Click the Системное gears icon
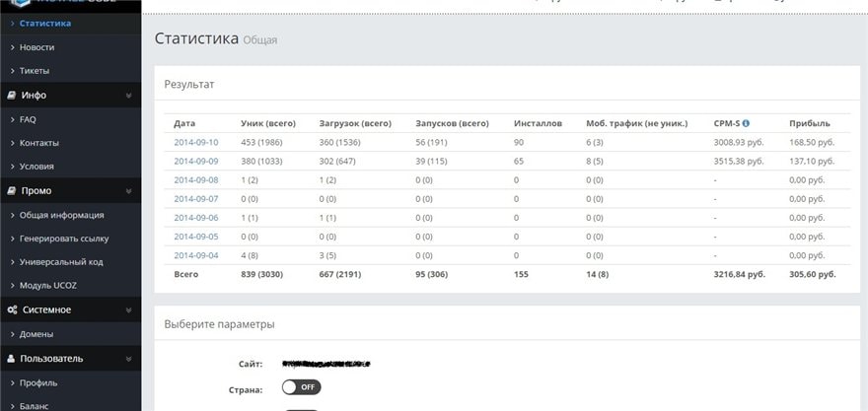The width and height of the screenshot is (868, 411). point(12,309)
